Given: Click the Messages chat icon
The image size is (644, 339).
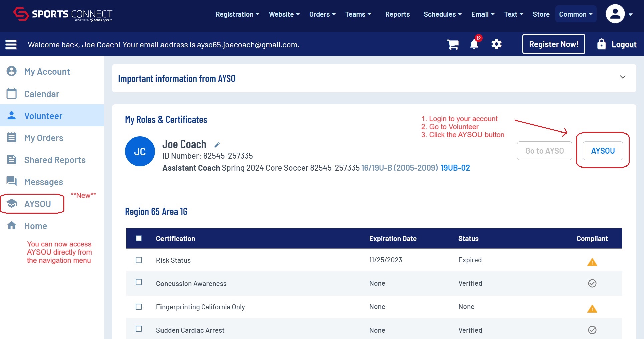Looking at the screenshot, I should 12,181.
